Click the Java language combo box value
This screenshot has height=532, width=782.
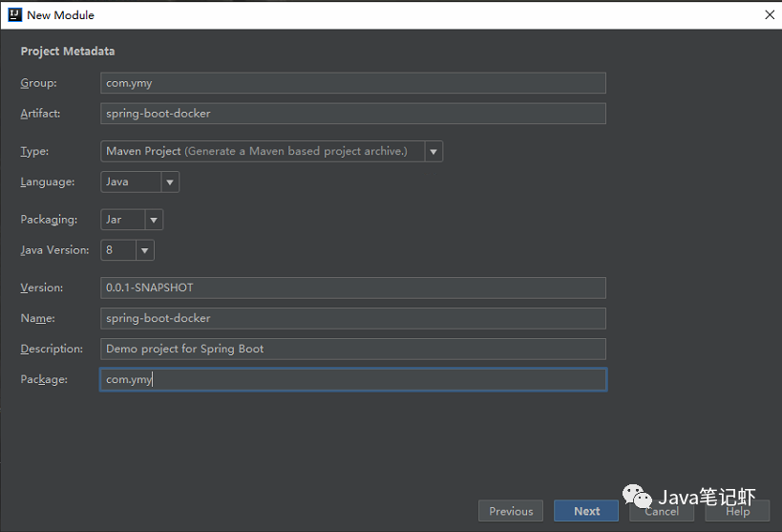pos(117,182)
